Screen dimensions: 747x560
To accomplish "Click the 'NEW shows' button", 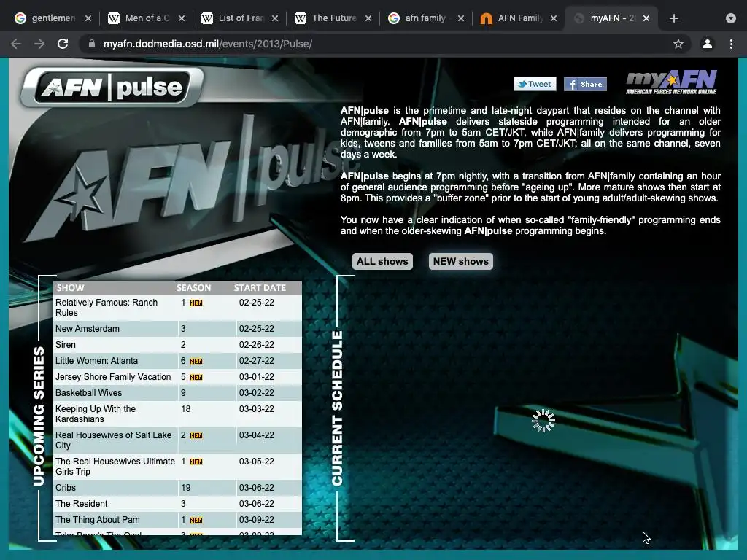I will coord(461,261).
